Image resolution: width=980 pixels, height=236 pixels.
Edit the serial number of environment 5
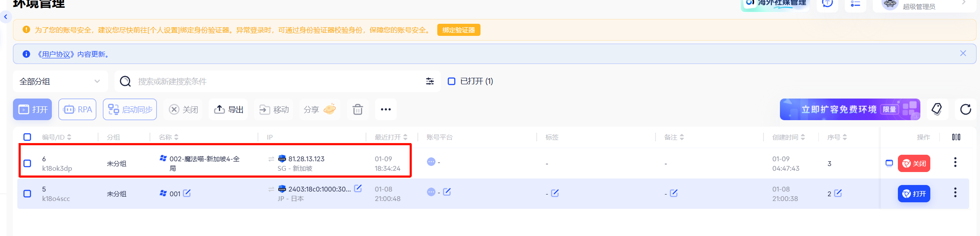(838, 193)
